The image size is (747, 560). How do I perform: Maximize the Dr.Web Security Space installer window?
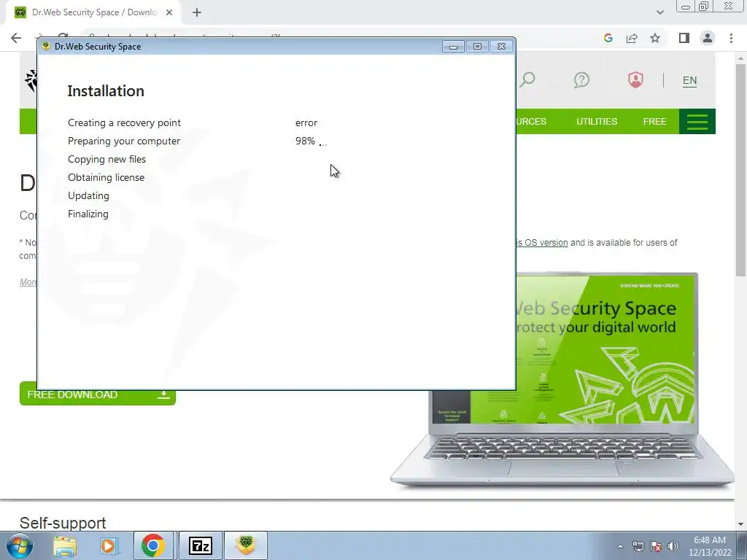point(477,46)
